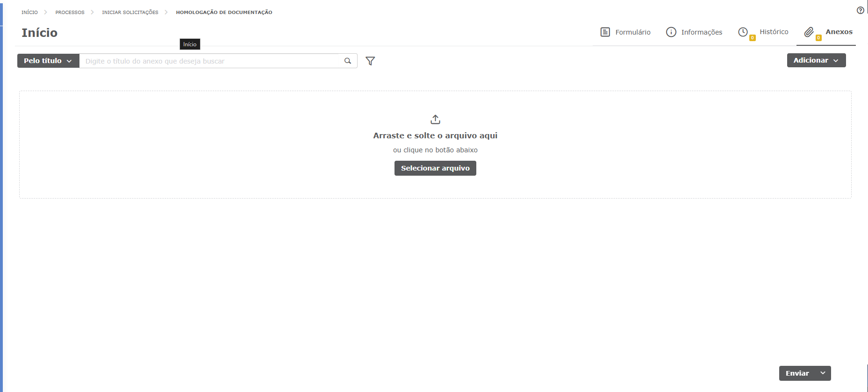The width and height of the screenshot is (868, 392).
Task: Click the Enviar button
Action: 797,373
